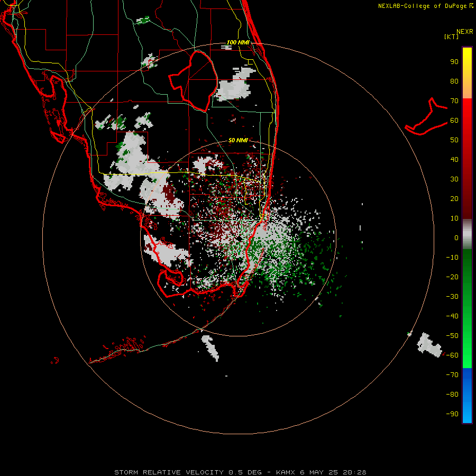Click the blue segment of the color bar
Viewport: 476px width, 476px height.
click(467, 395)
